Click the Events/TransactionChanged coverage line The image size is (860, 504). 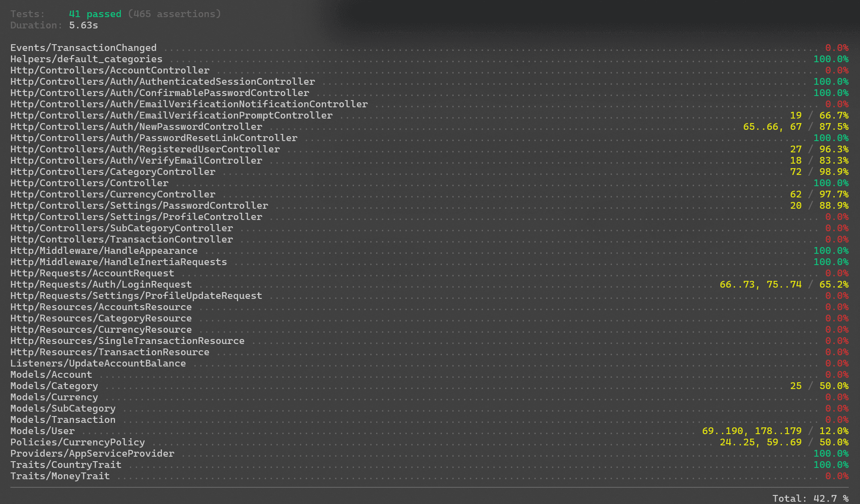[83, 47]
